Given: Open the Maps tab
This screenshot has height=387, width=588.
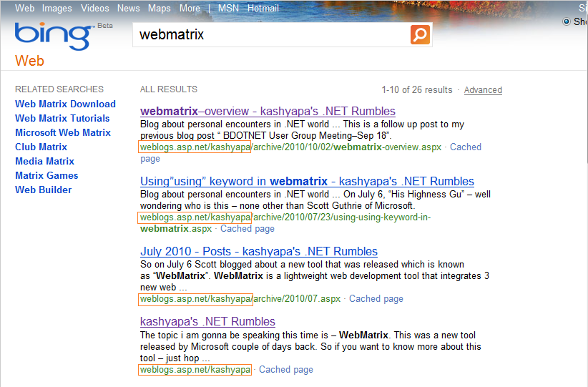Looking at the screenshot, I should (159, 8).
